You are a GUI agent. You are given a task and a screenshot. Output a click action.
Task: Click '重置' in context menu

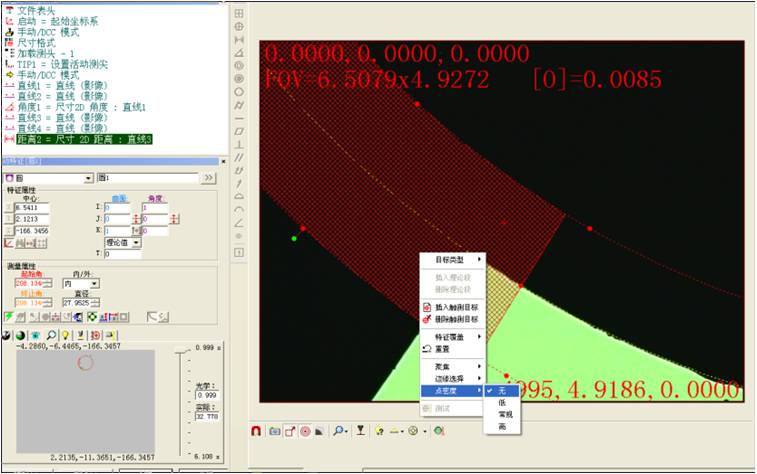443,349
